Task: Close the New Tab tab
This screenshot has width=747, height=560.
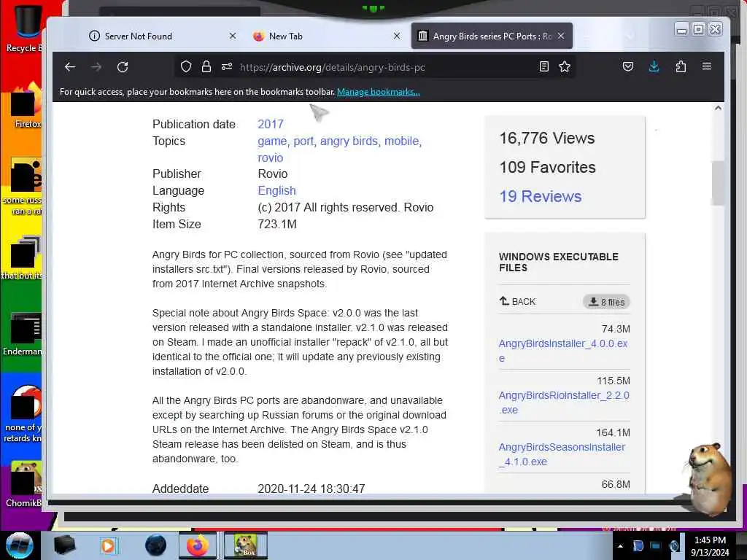Action: pos(396,36)
